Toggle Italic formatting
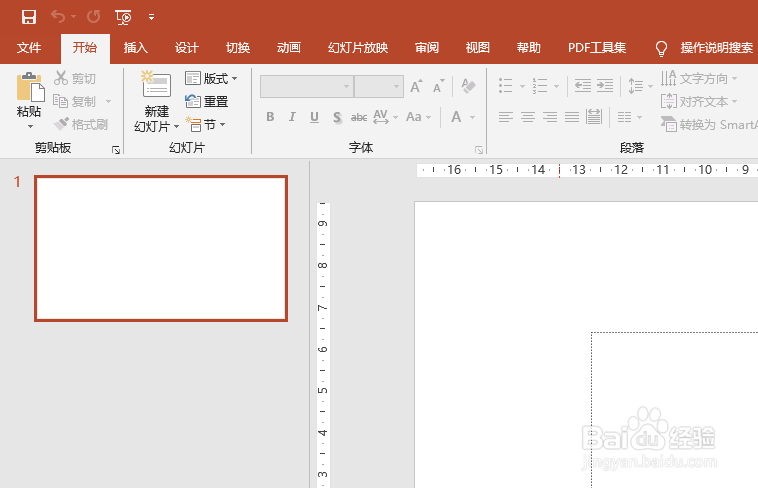This screenshot has height=488, width=758. 292,117
